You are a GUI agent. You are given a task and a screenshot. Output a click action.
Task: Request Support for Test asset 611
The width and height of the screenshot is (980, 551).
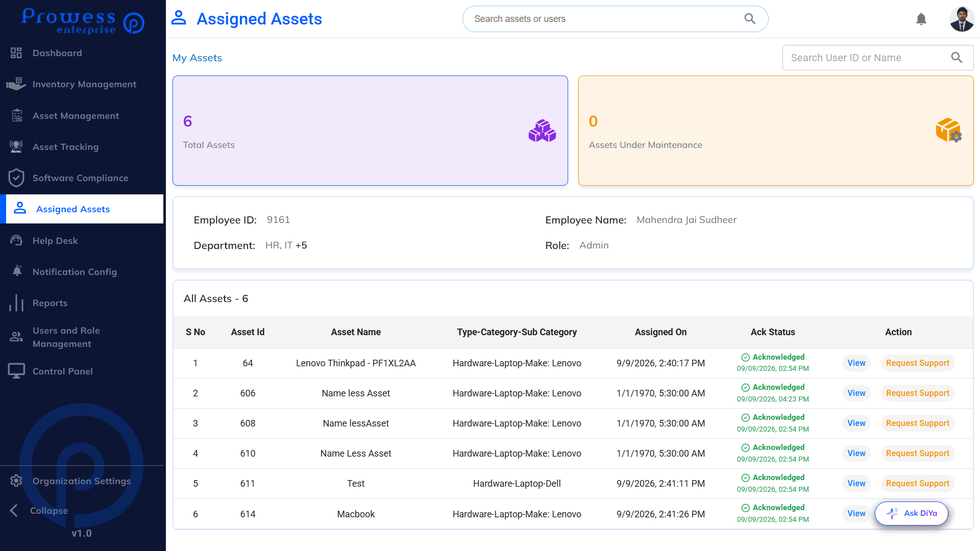(x=917, y=483)
